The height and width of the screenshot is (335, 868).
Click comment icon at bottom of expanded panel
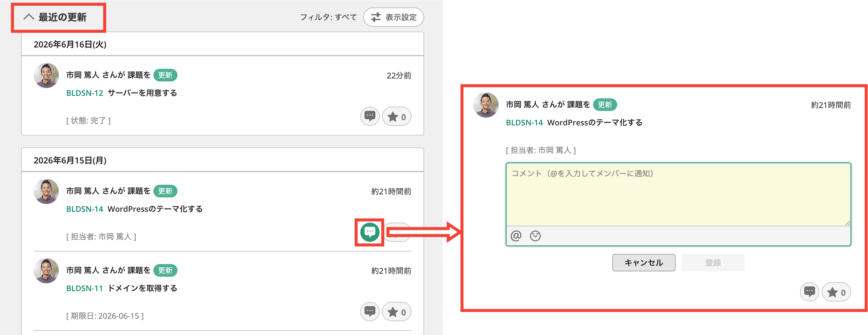point(809,292)
